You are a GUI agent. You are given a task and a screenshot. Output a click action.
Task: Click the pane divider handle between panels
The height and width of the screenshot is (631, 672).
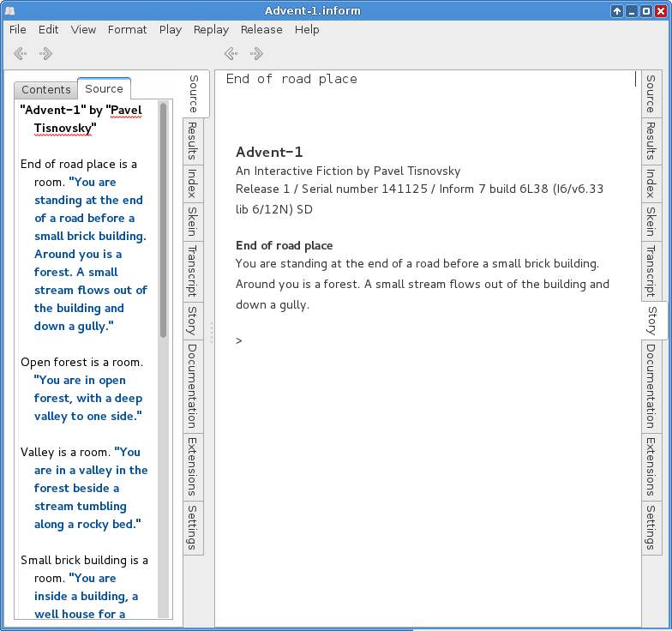[211, 333]
